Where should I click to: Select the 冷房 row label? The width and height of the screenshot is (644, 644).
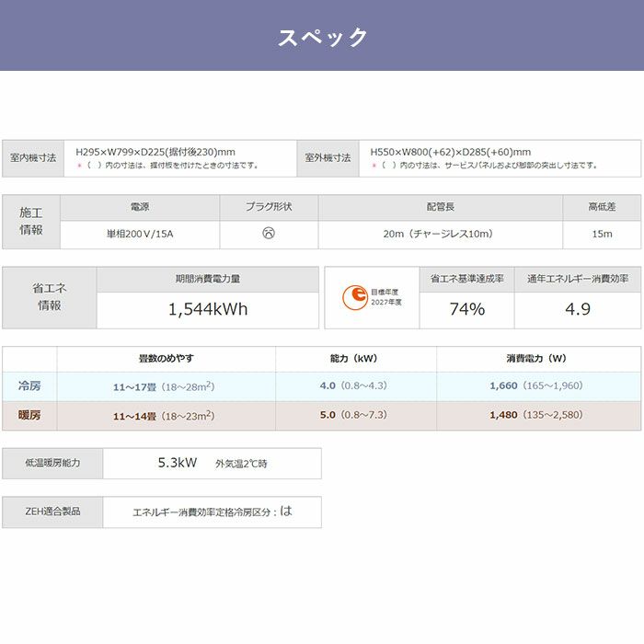pos(29,385)
